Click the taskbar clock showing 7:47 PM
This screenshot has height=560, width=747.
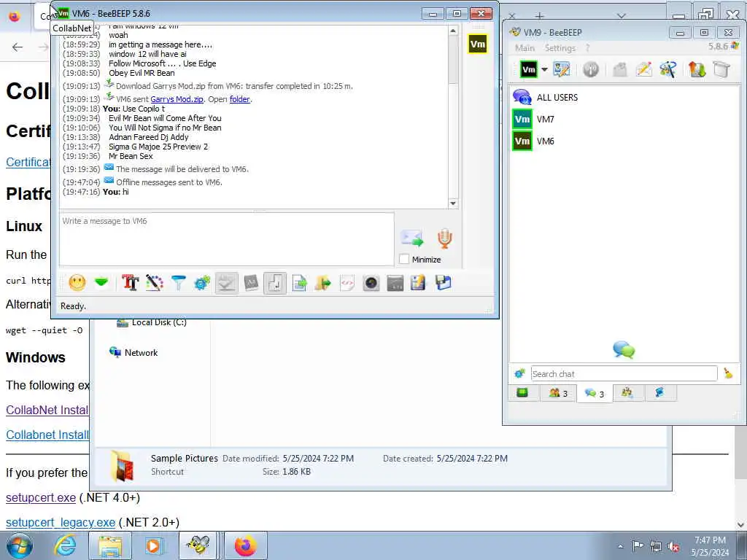[710, 546]
